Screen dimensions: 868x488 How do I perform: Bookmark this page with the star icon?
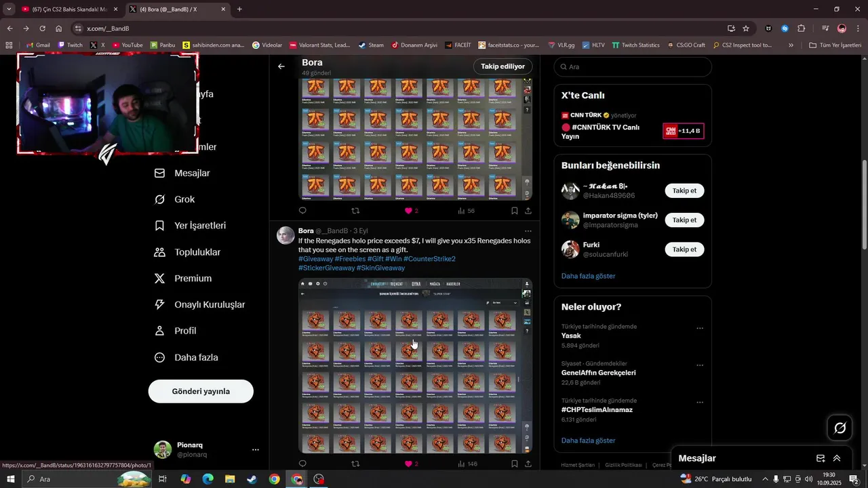click(x=746, y=28)
